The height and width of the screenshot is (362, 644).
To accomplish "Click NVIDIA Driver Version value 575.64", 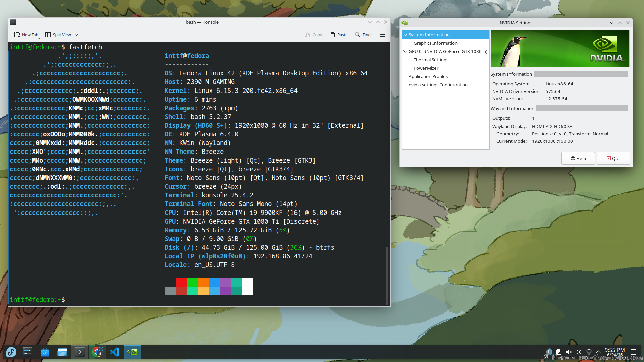I will pyautogui.click(x=553, y=91).
